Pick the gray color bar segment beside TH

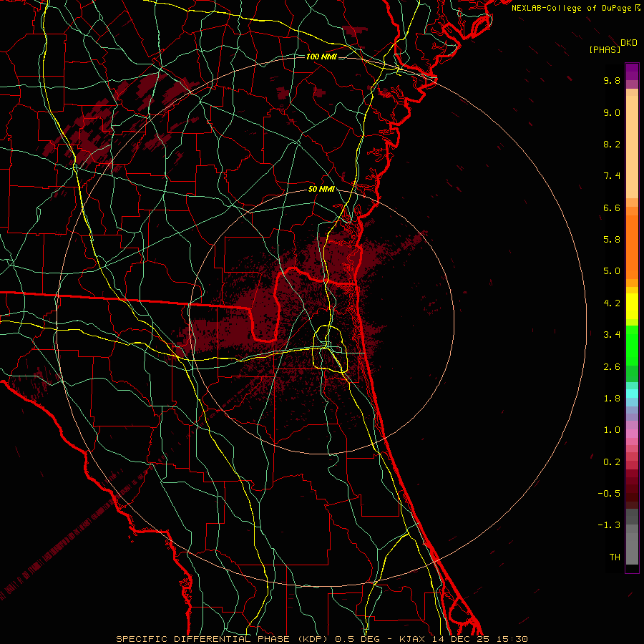[632, 549]
